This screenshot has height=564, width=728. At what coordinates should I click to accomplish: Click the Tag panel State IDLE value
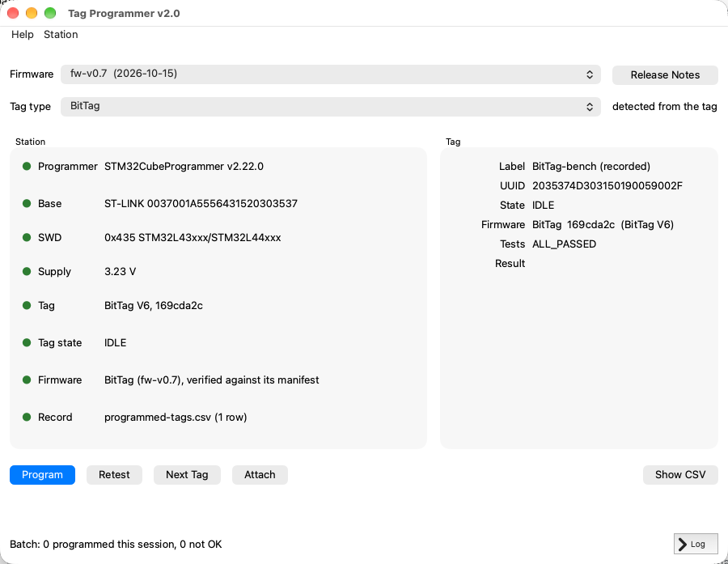tap(544, 206)
